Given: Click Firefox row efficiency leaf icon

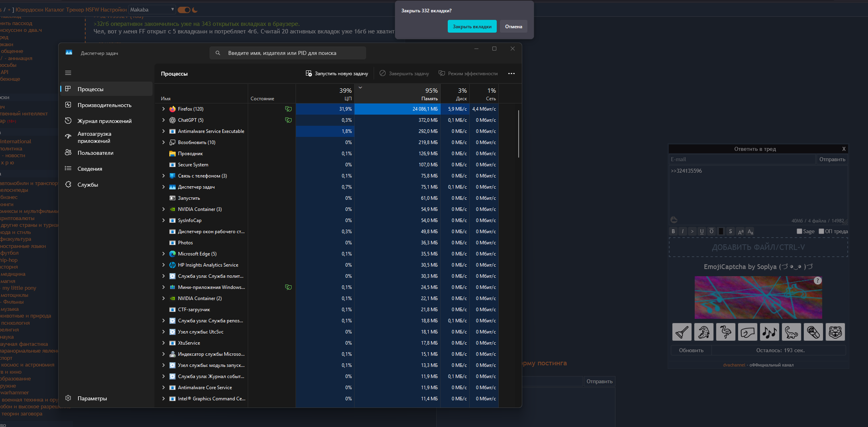Looking at the screenshot, I should tap(288, 109).
